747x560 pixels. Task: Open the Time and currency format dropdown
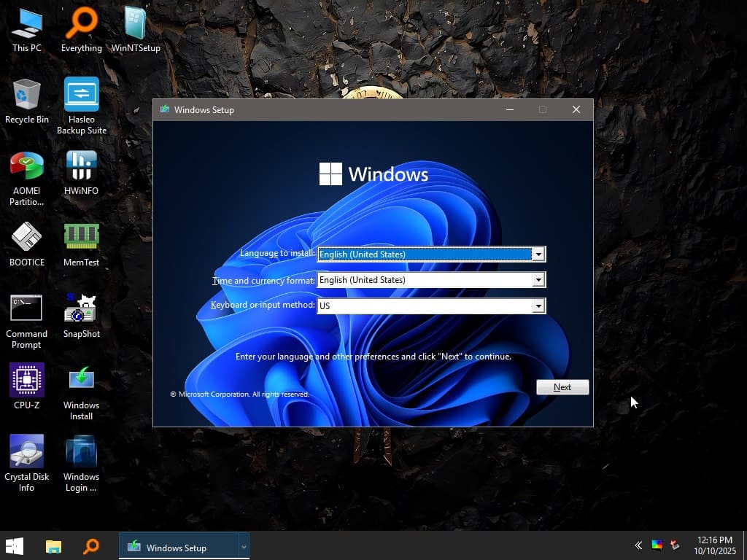point(538,280)
